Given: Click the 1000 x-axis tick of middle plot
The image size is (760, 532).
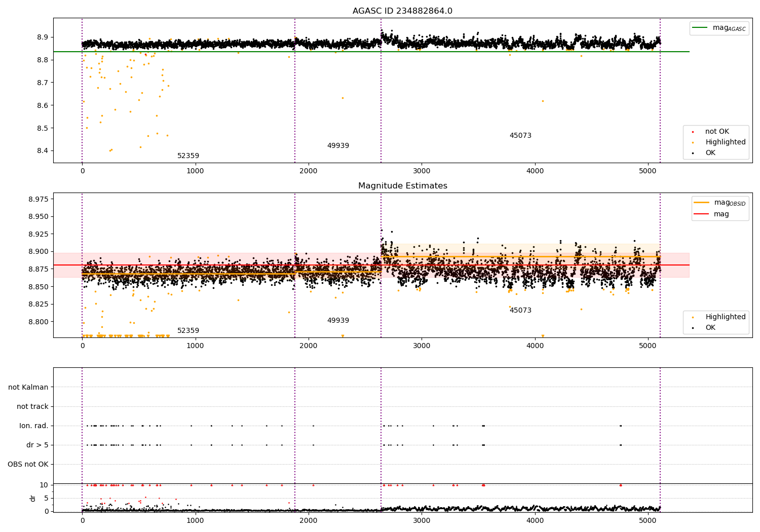Looking at the screenshot, I should click(x=195, y=346).
